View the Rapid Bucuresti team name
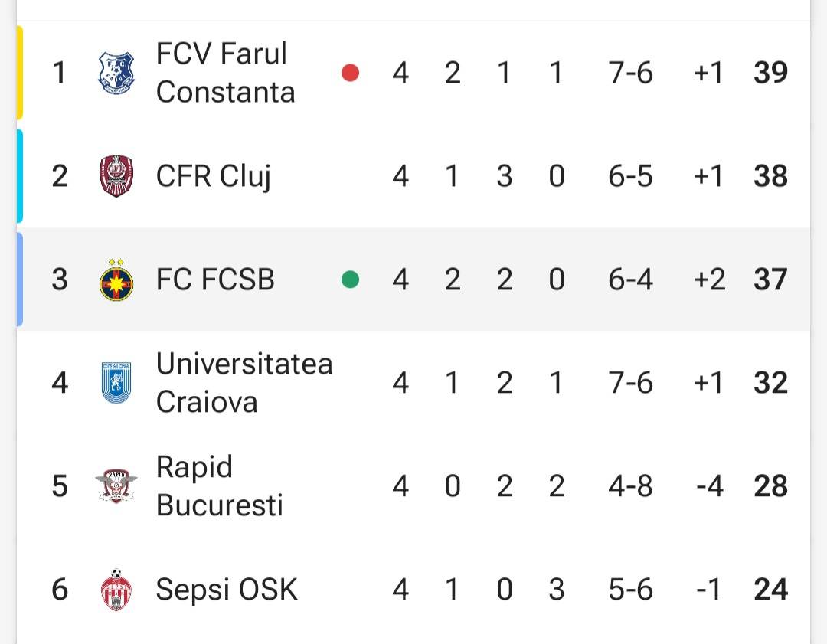 click(x=220, y=485)
